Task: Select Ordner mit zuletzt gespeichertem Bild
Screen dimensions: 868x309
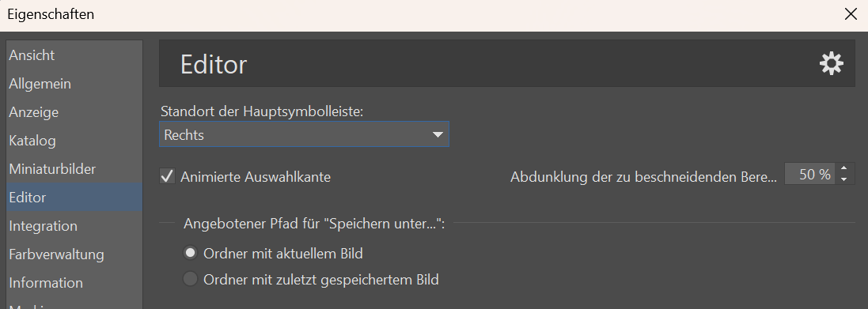Action: 190,279
